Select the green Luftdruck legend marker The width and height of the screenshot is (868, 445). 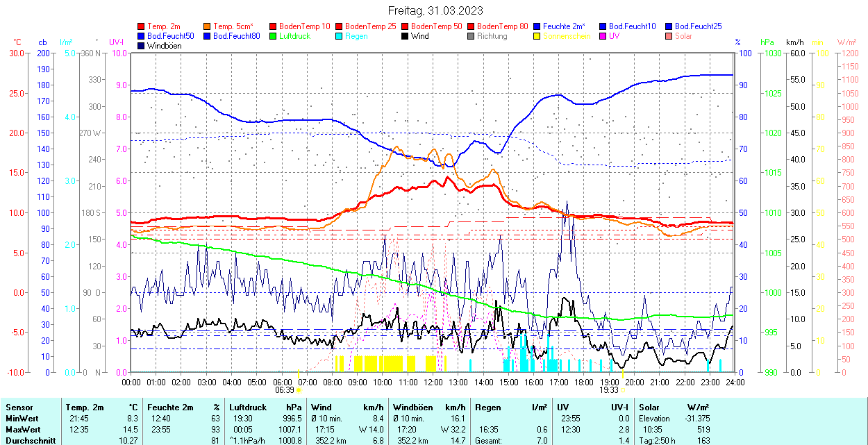coord(274,36)
